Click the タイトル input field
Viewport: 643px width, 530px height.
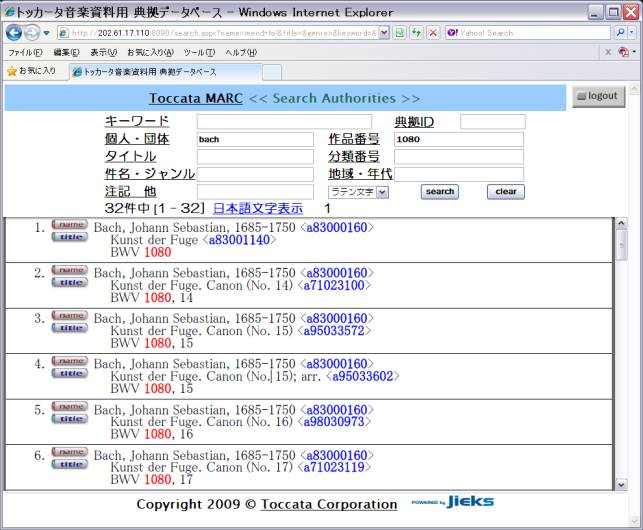click(255, 157)
